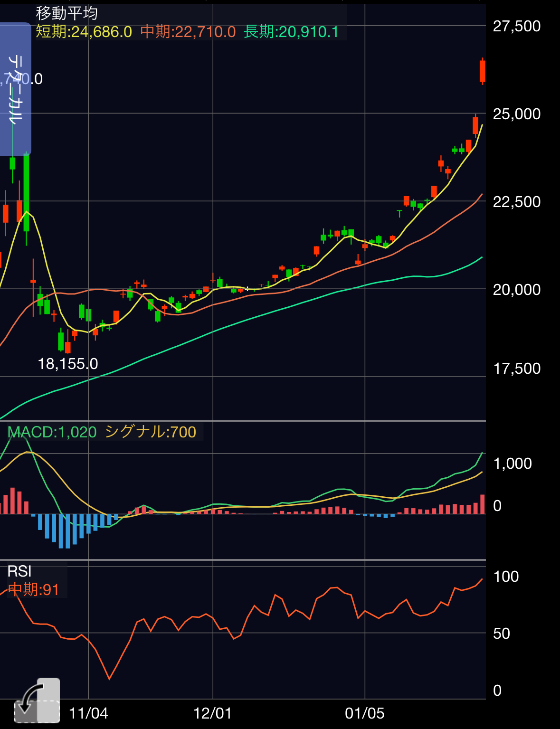The image size is (560, 729).
Task: Tap the 移動平均 indicator title
Action: click(x=66, y=13)
